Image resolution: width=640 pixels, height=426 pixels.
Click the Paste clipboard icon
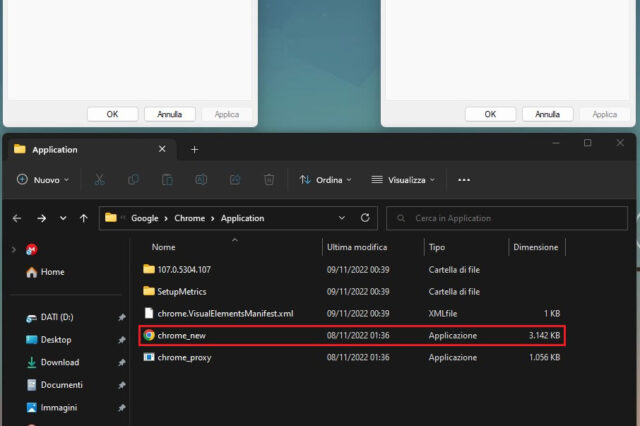tap(167, 180)
